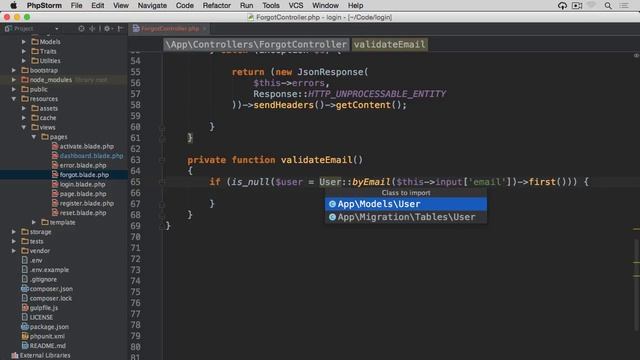The width and height of the screenshot is (640, 360).
Task: Click line number 63 in gutter
Action: click(x=136, y=160)
